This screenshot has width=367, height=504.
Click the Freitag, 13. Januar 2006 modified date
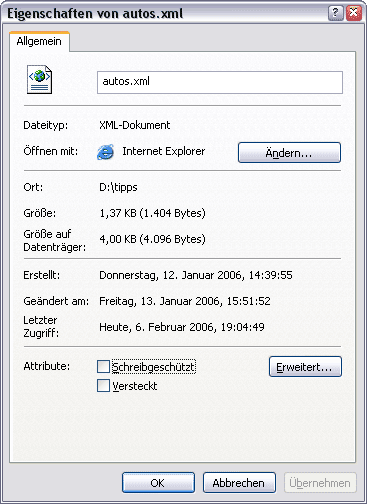pyautogui.click(x=185, y=301)
